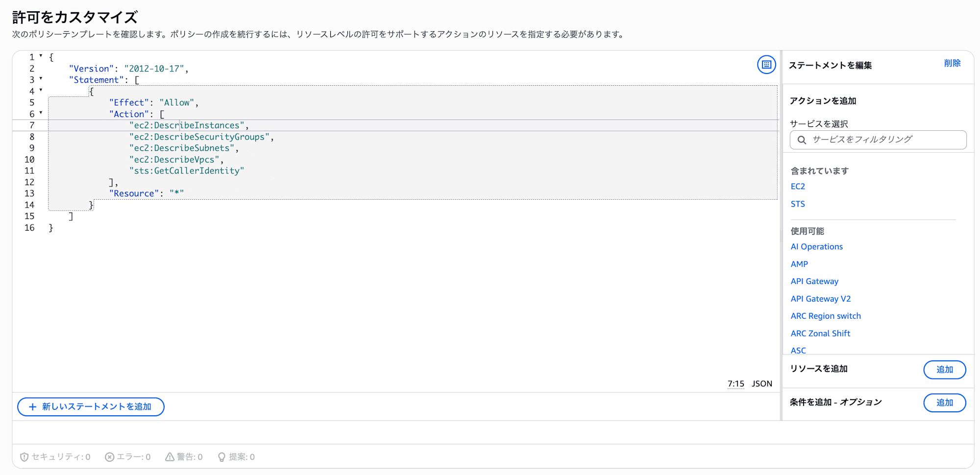This screenshot has height=475, width=980.
Task: Collapse the fold arrow on line 1
Action: click(41, 56)
